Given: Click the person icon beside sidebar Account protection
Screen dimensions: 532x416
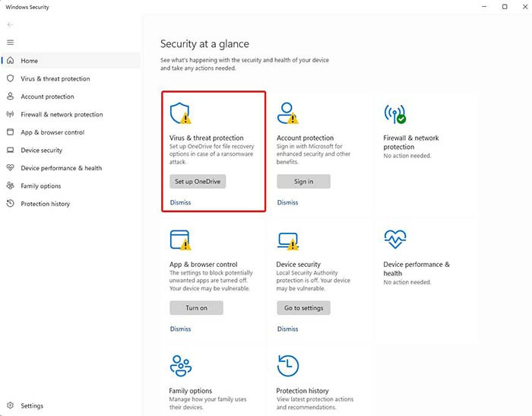Looking at the screenshot, I should 11,96.
